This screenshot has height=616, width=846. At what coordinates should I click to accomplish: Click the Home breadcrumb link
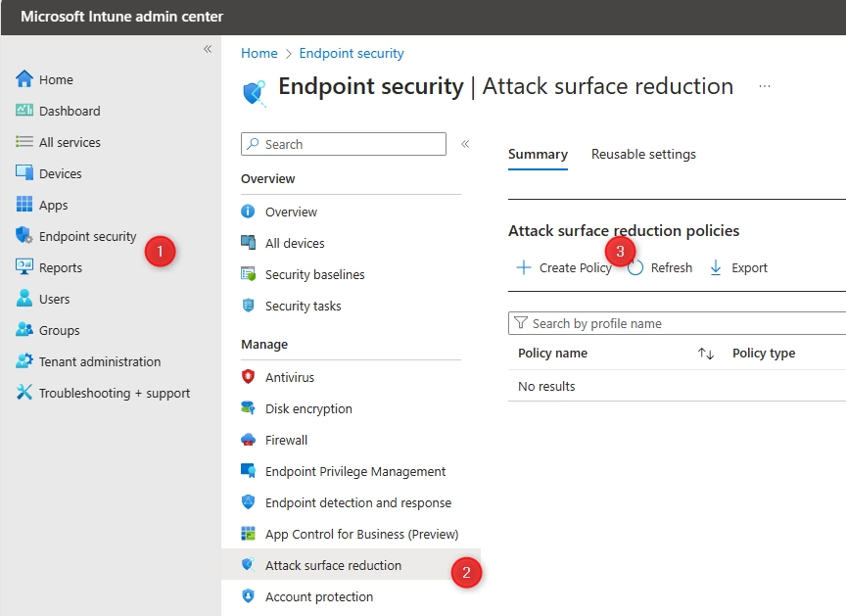pos(258,53)
